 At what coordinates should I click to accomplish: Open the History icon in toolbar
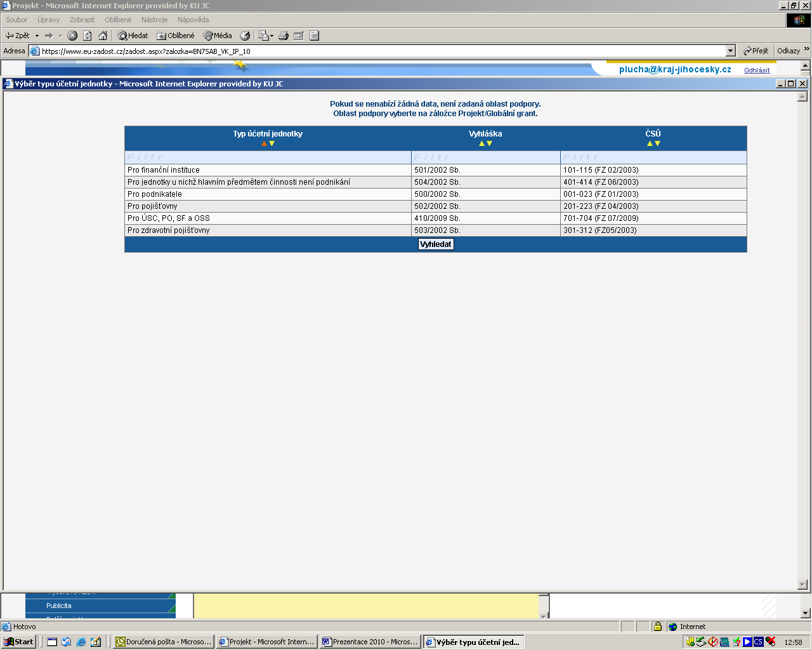(x=245, y=36)
